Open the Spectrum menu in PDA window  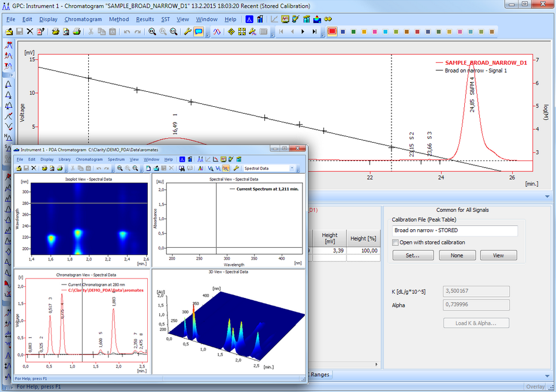click(x=116, y=159)
